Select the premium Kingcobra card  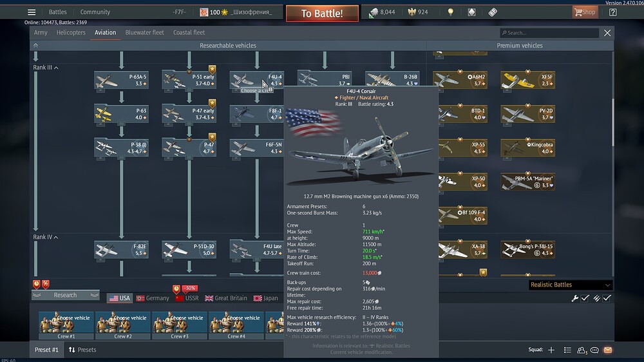(x=528, y=148)
